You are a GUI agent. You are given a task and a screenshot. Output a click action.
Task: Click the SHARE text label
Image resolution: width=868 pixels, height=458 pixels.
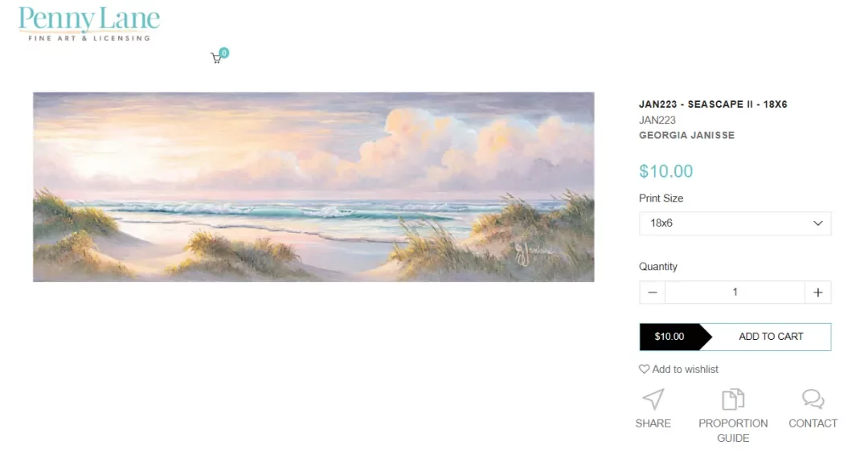click(x=653, y=423)
